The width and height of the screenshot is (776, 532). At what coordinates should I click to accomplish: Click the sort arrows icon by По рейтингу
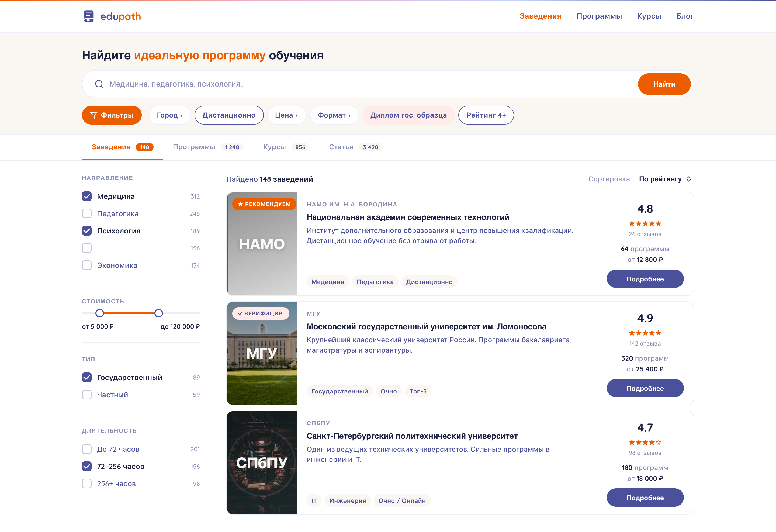689,179
